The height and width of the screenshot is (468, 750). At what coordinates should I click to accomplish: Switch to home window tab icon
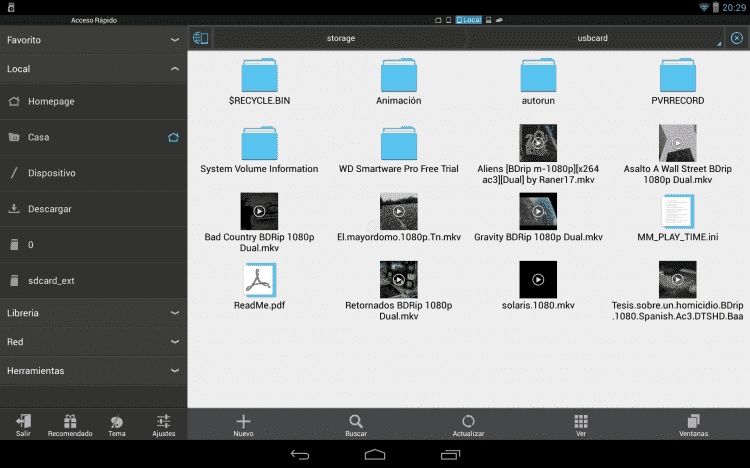click(x=438, y=20)
